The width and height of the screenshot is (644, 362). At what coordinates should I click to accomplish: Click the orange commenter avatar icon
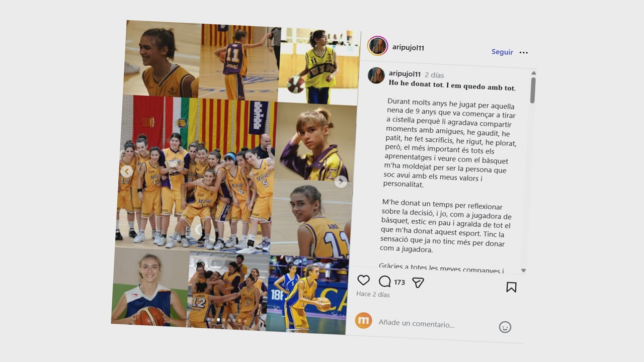click(363, 320)
